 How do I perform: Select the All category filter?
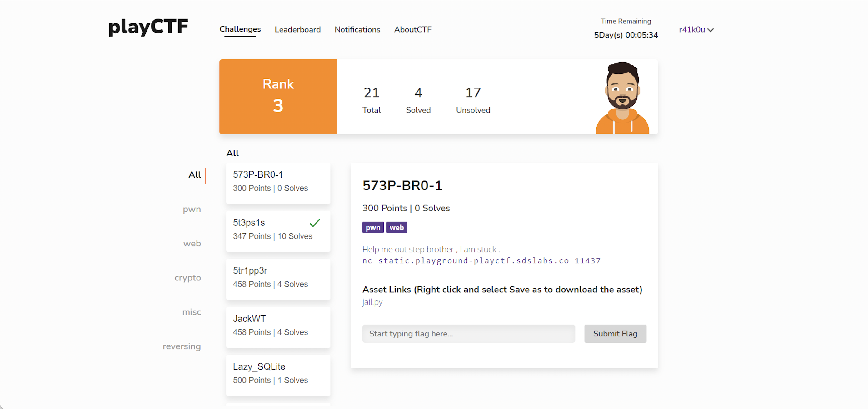pyautogui.click(x=194, y=175)
